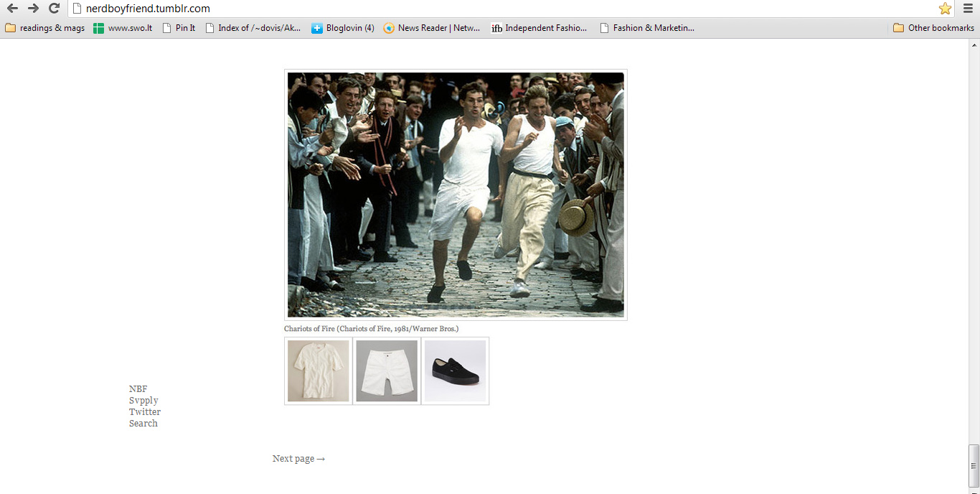Open the readings & mags bookmark folder

point(45,28)
